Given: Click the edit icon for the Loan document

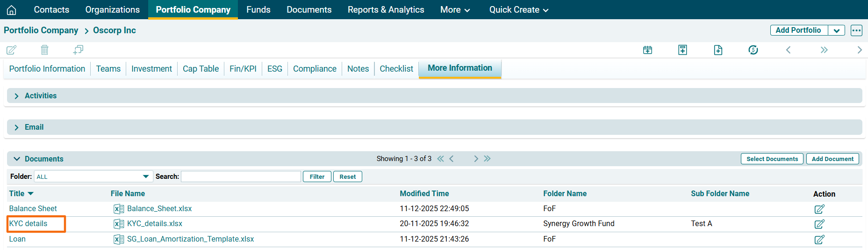Looking at the screenshot, I should [x=819, y=240].
